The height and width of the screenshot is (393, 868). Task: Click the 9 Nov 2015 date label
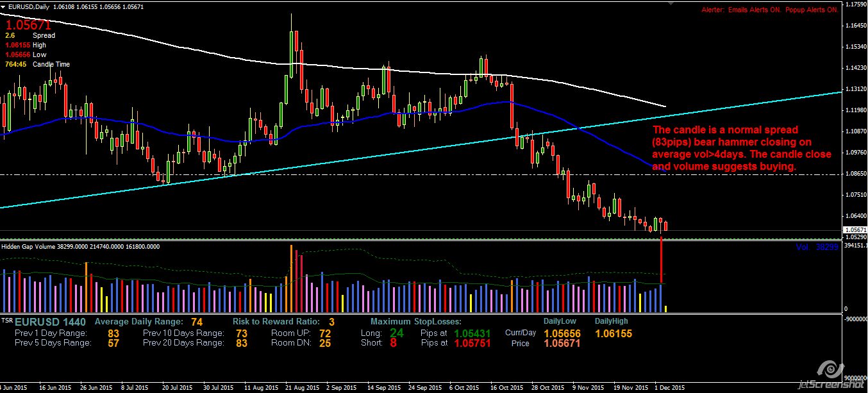pyautogui.click(x=588, y=388)
